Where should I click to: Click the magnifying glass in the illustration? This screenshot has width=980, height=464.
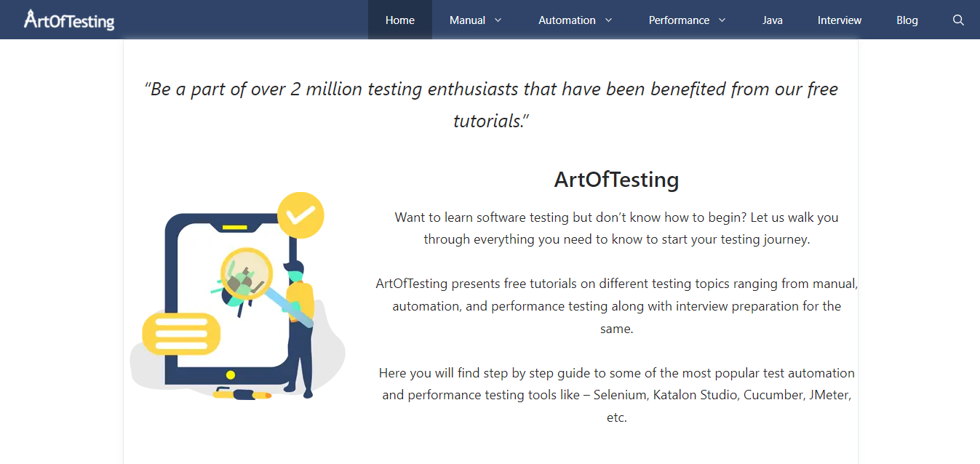pos(246,276)
